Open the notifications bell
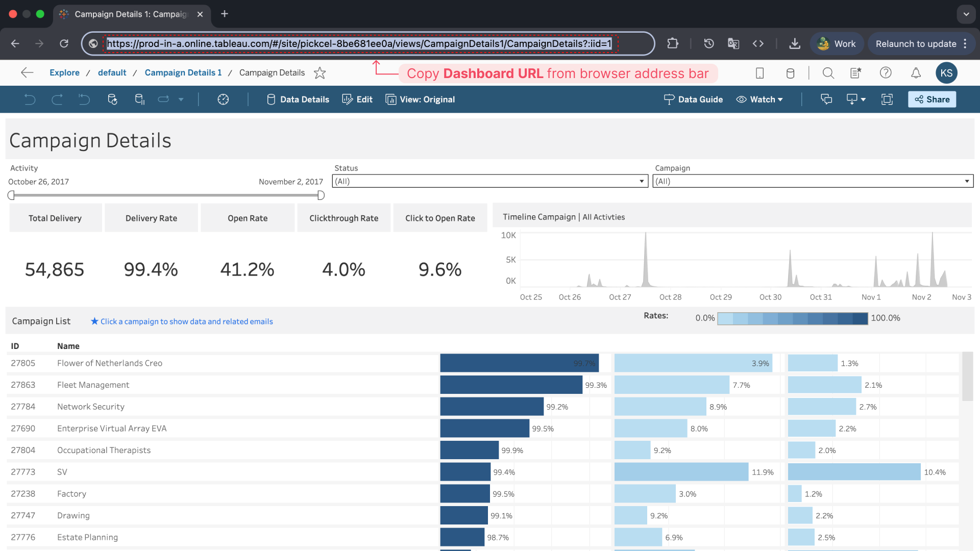 pyautogui.click(x=916, y=73)
